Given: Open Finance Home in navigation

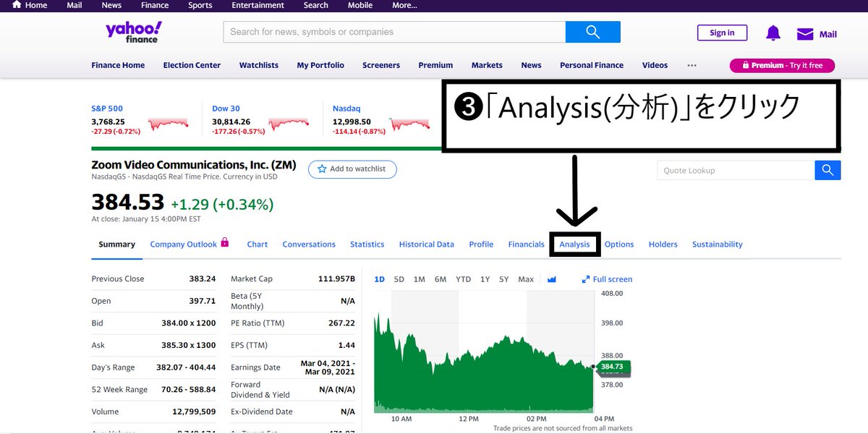Looking at the screenshot, I should click(x=118, y=65).
